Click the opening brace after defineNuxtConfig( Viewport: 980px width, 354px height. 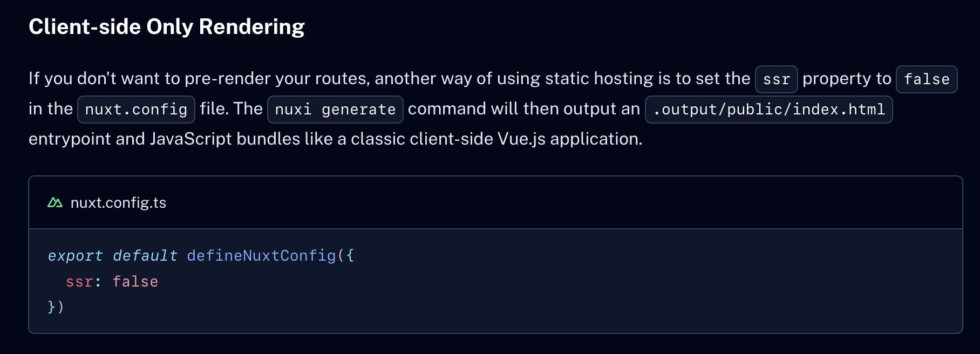click(x=350, y=256)
